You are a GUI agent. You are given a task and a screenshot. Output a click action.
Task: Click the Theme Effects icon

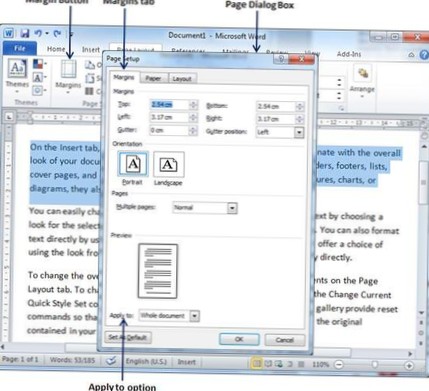(x=38, y=91)
